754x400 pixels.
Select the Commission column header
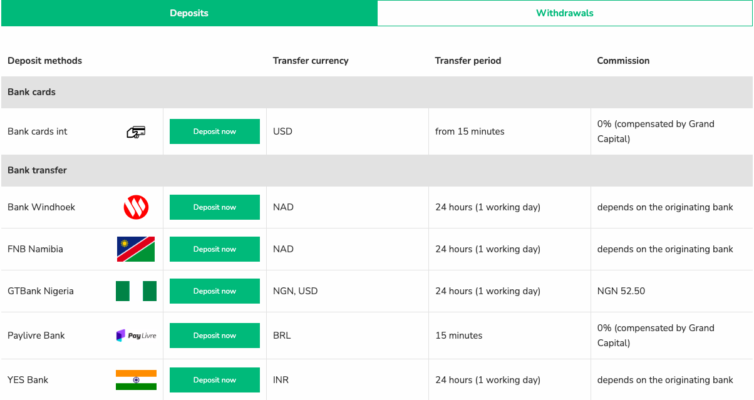(x=623, y=61)
